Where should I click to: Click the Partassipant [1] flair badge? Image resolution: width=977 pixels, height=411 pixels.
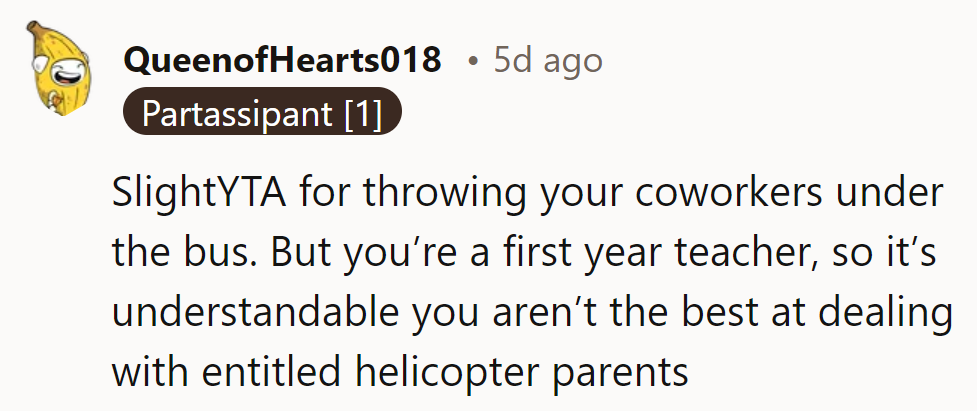point(262,114)
